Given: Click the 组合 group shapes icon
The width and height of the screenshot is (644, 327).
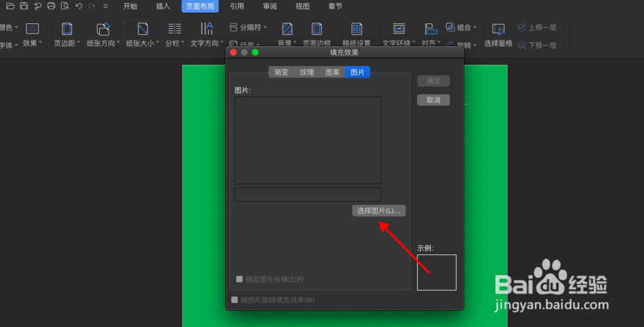Looking at the screenshot, I should [x=450, y=28].
